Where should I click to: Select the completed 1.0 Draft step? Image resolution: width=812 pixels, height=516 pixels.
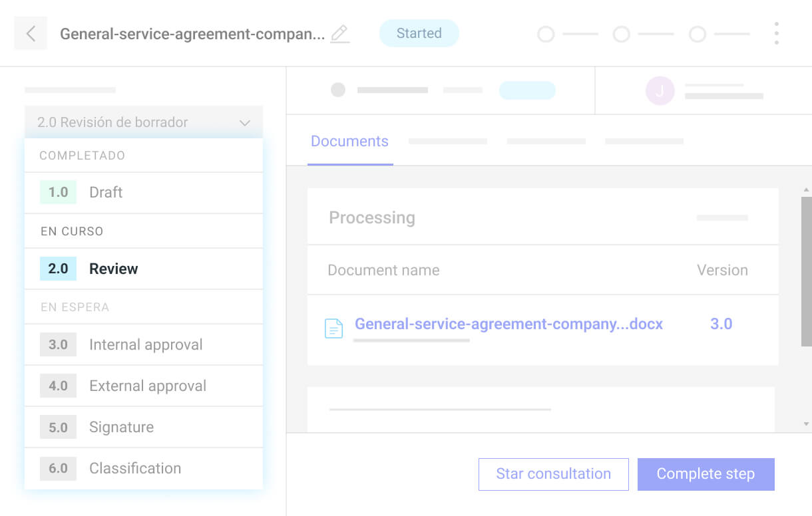[x=105, y=192]
